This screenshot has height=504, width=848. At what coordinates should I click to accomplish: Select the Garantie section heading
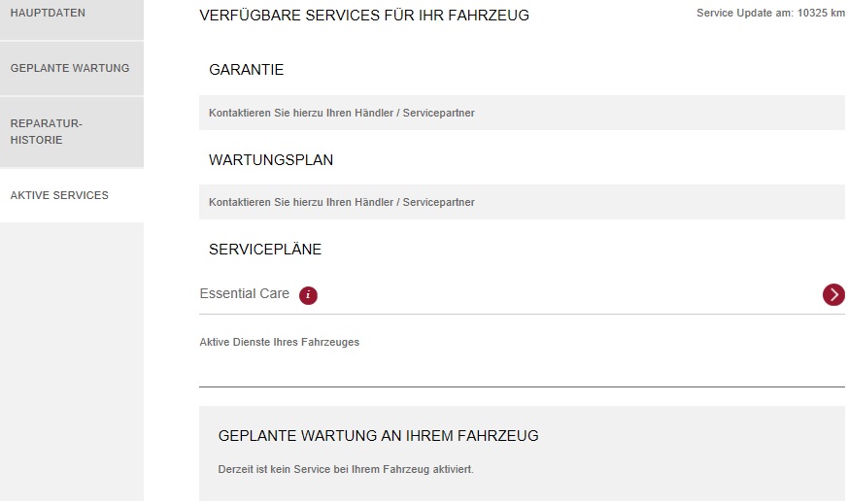(246, 70)
